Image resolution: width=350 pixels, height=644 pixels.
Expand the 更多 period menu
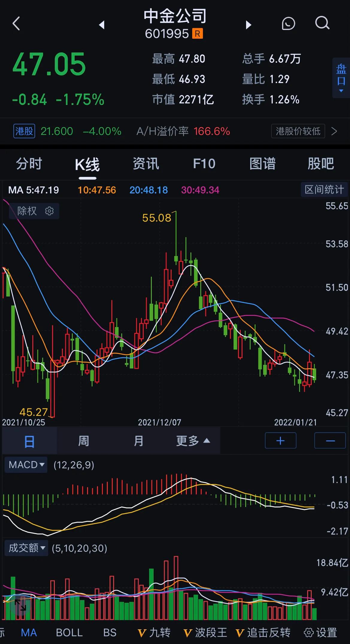[x=193, y=441]
